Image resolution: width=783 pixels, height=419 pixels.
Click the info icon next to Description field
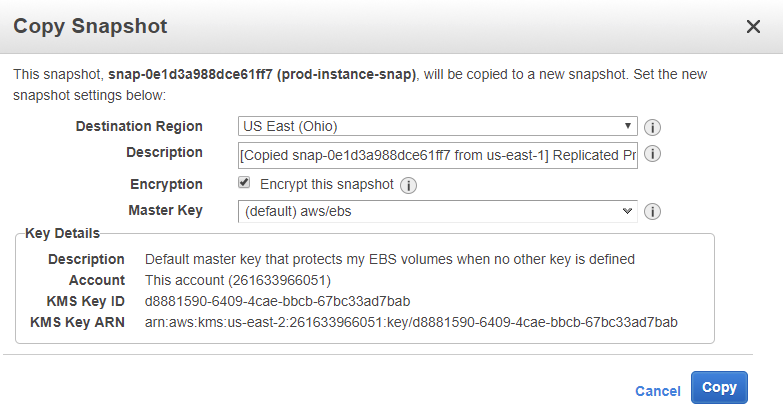(654, 155)
